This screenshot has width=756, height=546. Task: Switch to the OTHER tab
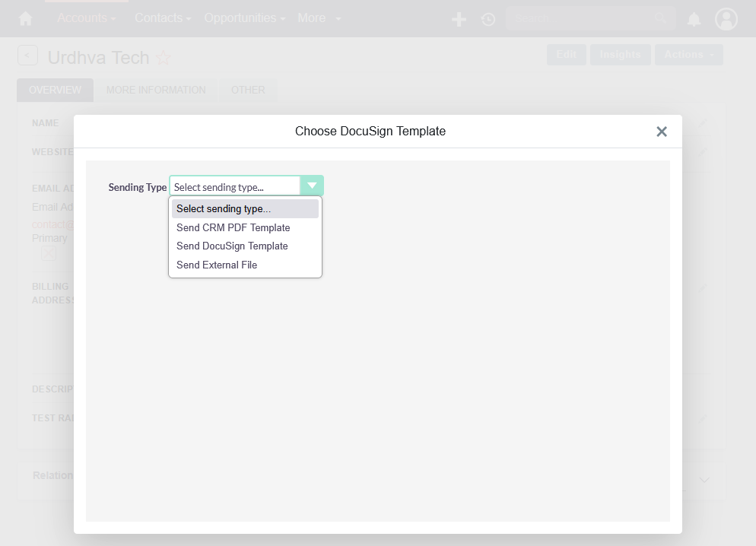(247, 90)
